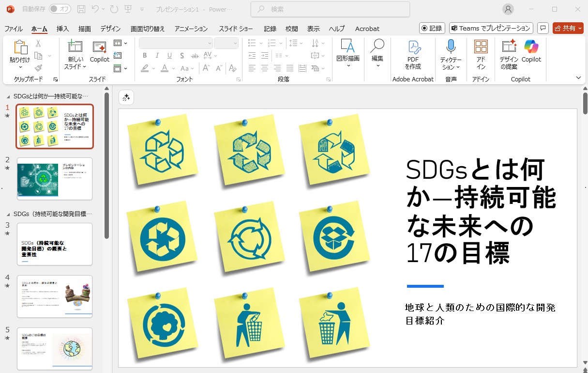Switch to the アニメーション tab

(x=191, y=29)
